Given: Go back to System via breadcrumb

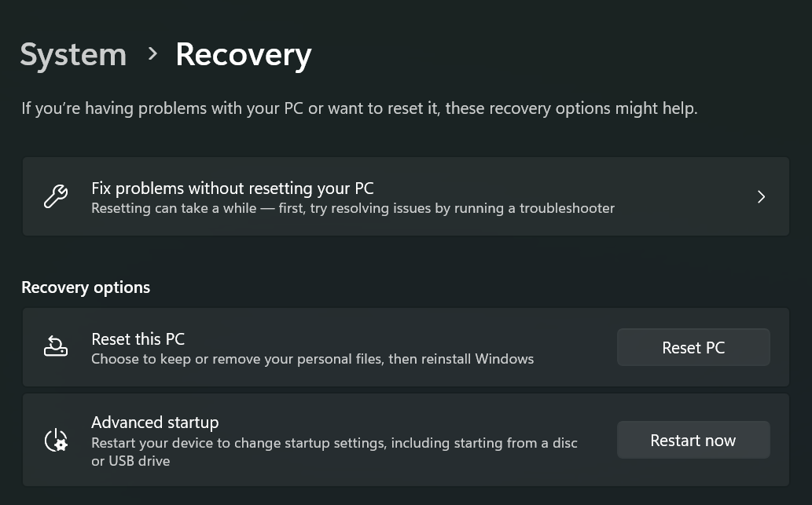Looking at the screenshot, I should pyautogui.click(x=73, y=55).
